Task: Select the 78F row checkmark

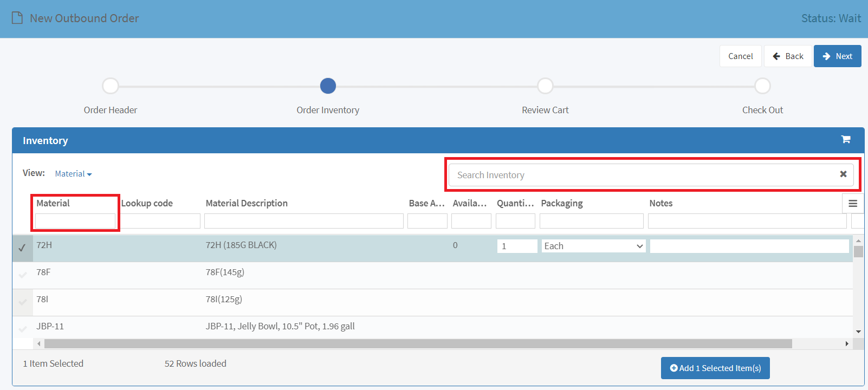Action: tap(23, 275)
